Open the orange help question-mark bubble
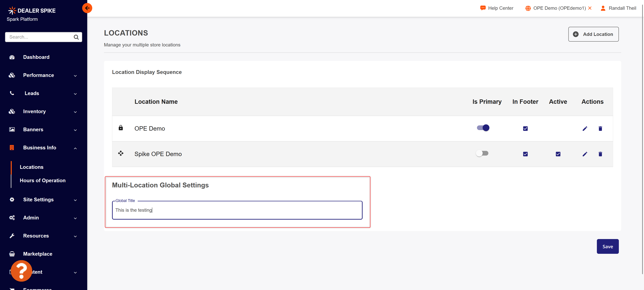 (21, 271)
